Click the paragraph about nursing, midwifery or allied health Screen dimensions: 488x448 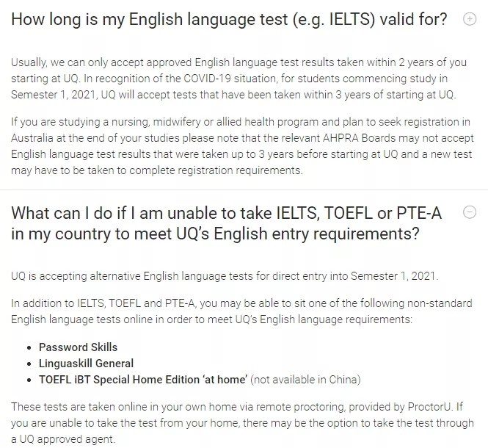pyautogui.click(x=242, y=146)
